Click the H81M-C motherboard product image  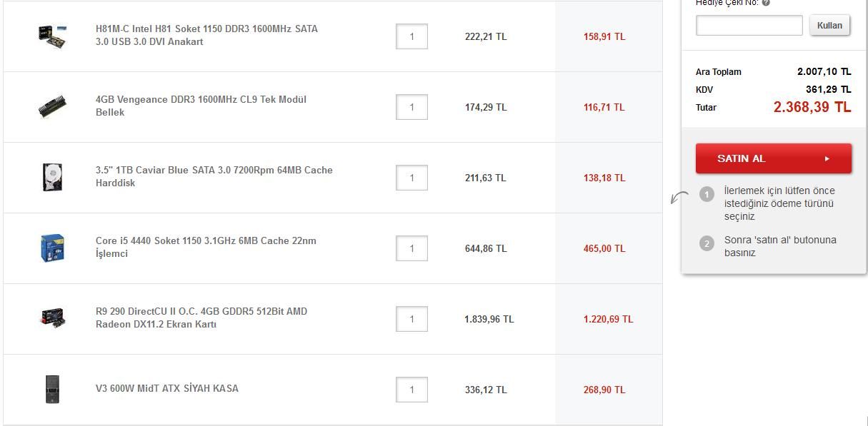[52, 36]
